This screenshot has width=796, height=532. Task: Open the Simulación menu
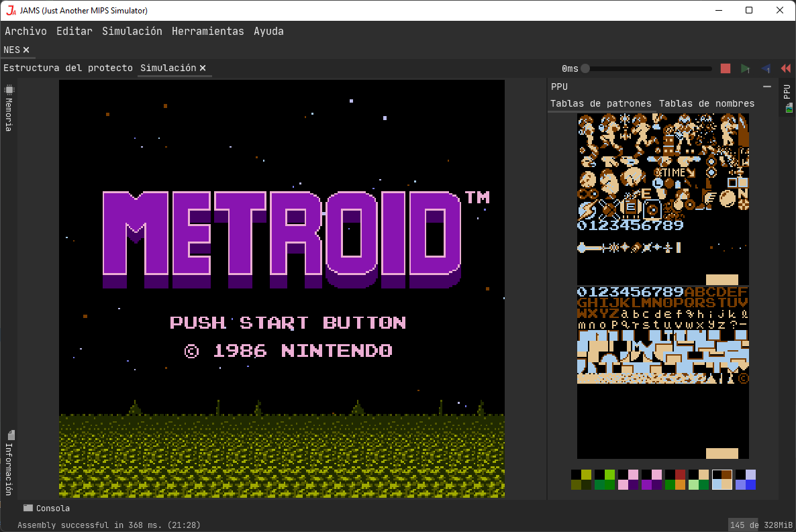132,31
